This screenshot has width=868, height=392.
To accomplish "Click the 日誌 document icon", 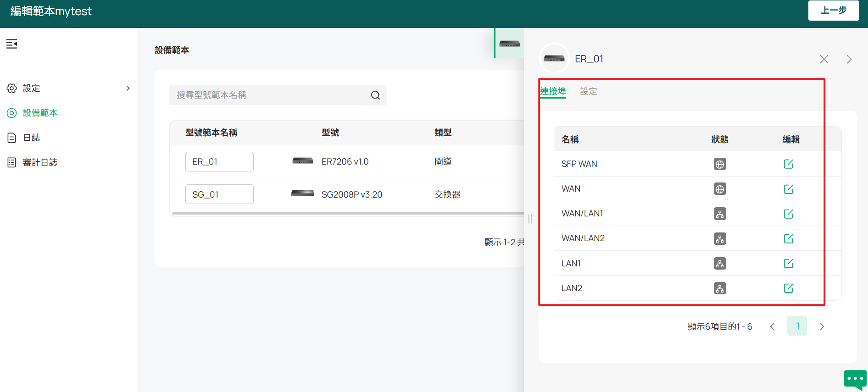I will [x=12, y=138].
